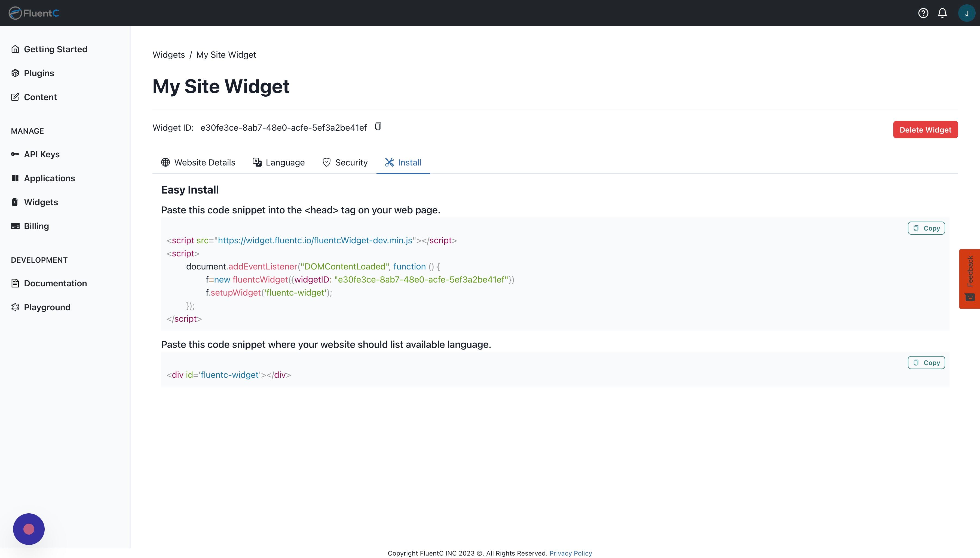Open notifications bell icon
The height and width of the screenshot is (558, 980).
[x=942, y=13]
